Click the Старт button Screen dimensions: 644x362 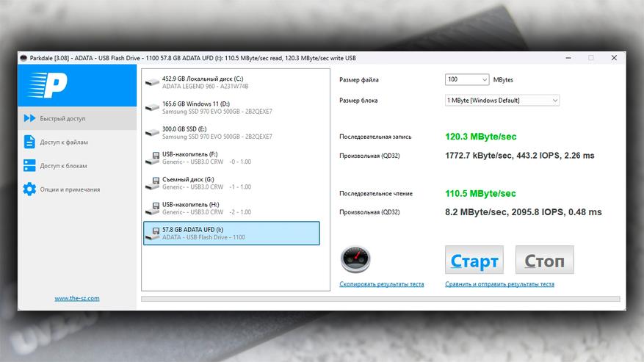click(474, 260)
